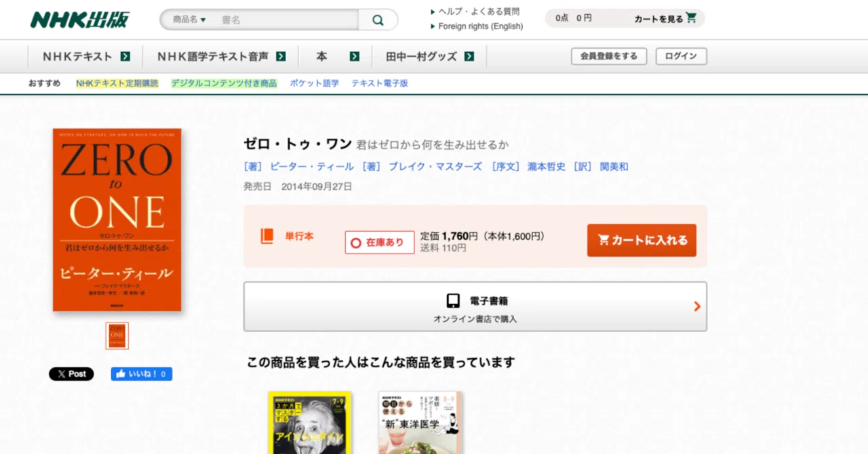Click the 単行本 book icon
The image size is (868, 454).
click(x=267, y=236)
